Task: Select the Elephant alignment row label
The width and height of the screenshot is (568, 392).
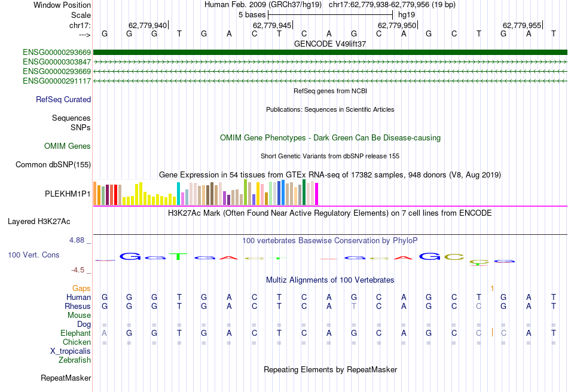Action: (75, 333)
